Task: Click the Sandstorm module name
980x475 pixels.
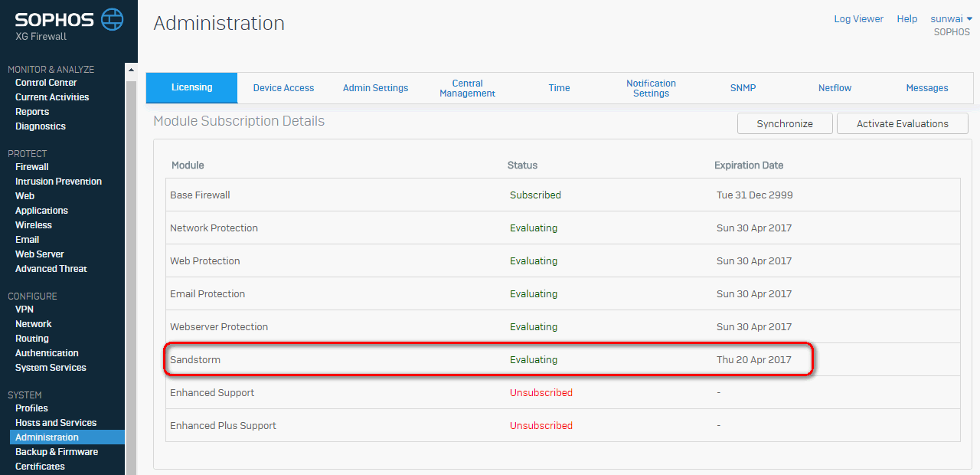Action: click(195, 360)
